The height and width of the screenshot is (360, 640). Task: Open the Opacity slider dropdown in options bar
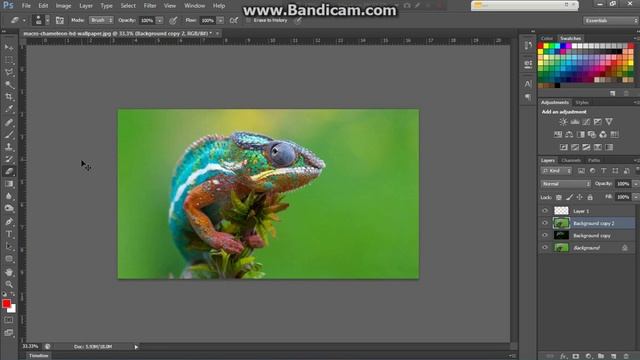click(160, 20)
